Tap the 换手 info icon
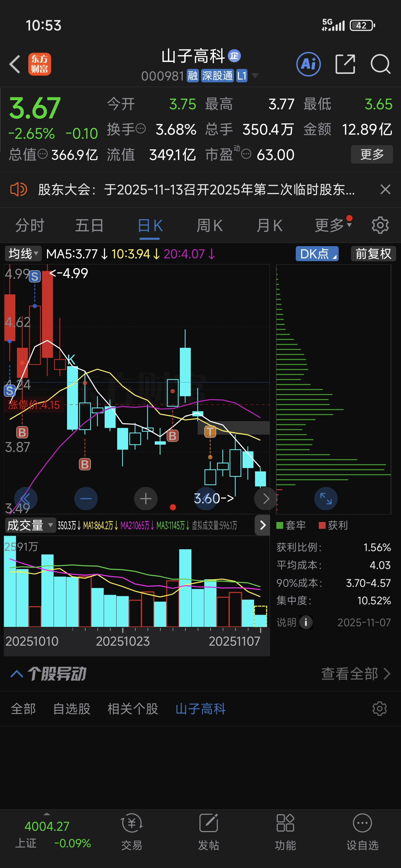This screenshot has width=401, height=868. point(141,128)
